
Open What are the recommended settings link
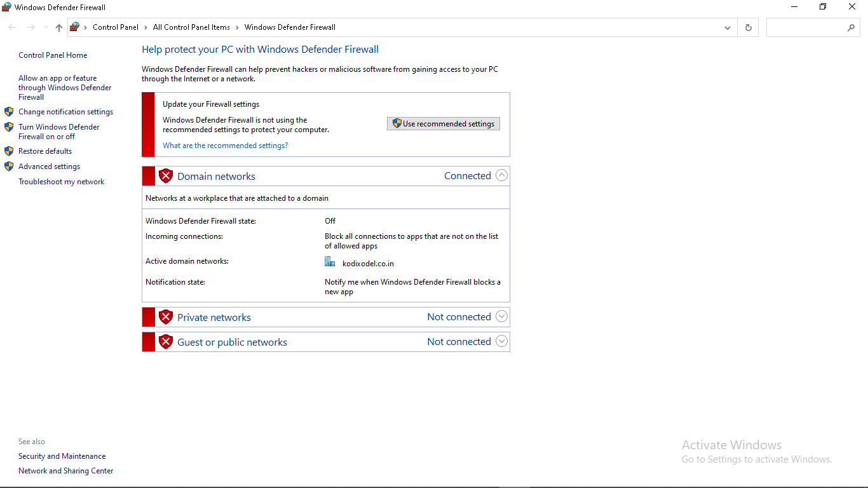[225, 146]
